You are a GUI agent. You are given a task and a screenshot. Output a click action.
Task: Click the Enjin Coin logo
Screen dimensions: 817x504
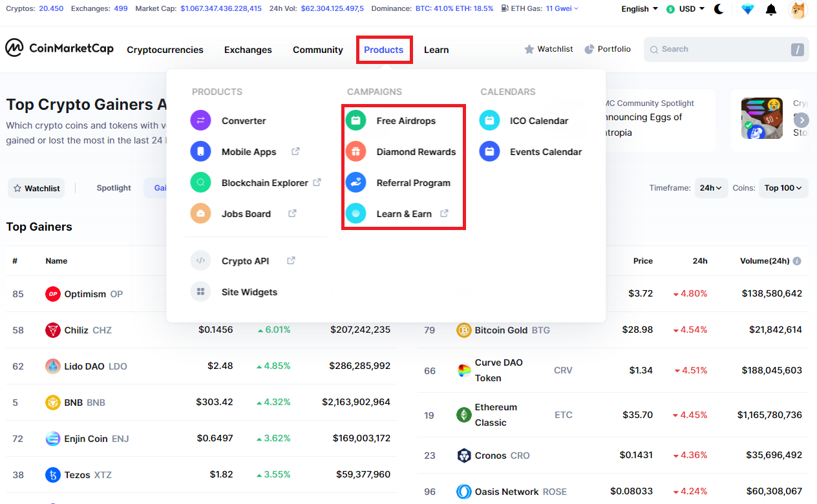(x=52, y=439)
